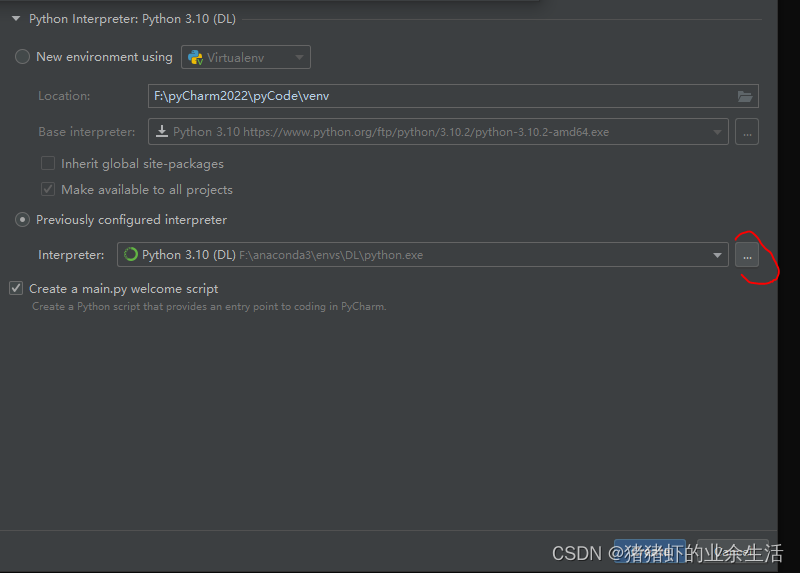
Task: Toggle Make available to all projects checkbox
Action: [x=48, y=189]
